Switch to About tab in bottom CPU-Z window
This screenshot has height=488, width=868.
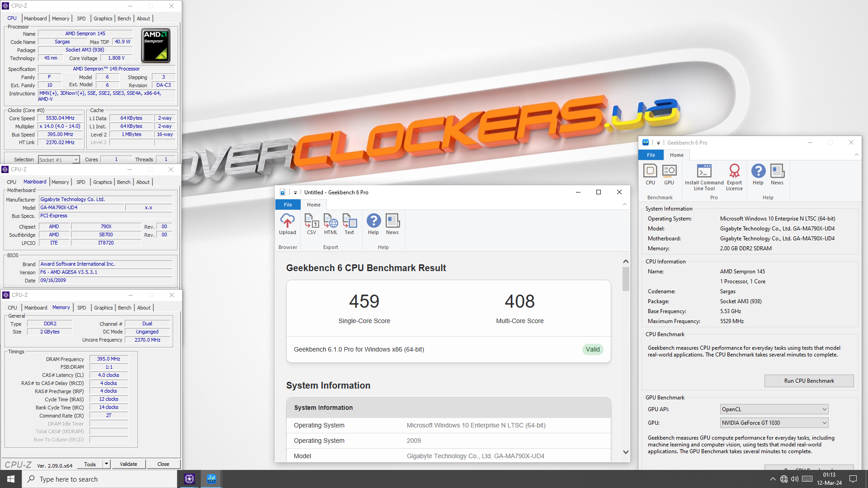144,308
